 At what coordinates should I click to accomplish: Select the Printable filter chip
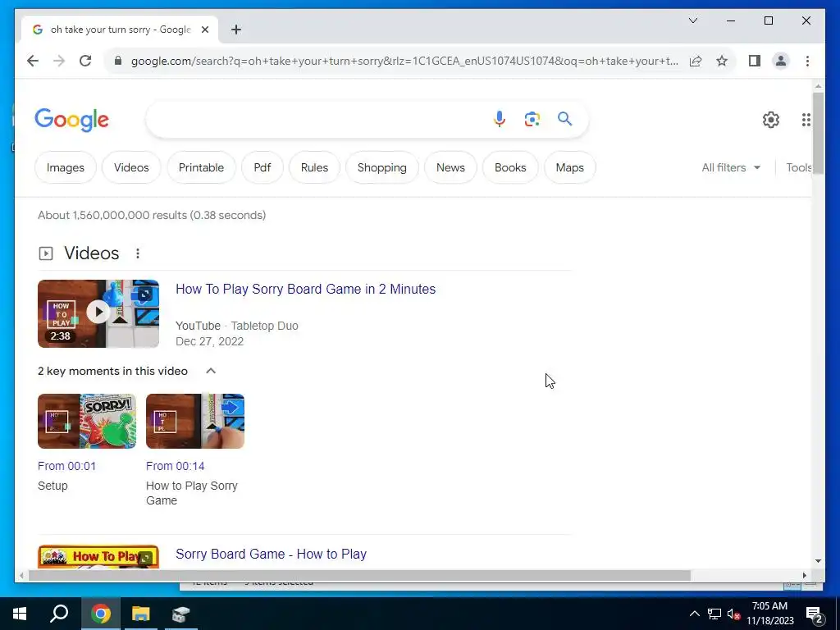click(201, 167)
